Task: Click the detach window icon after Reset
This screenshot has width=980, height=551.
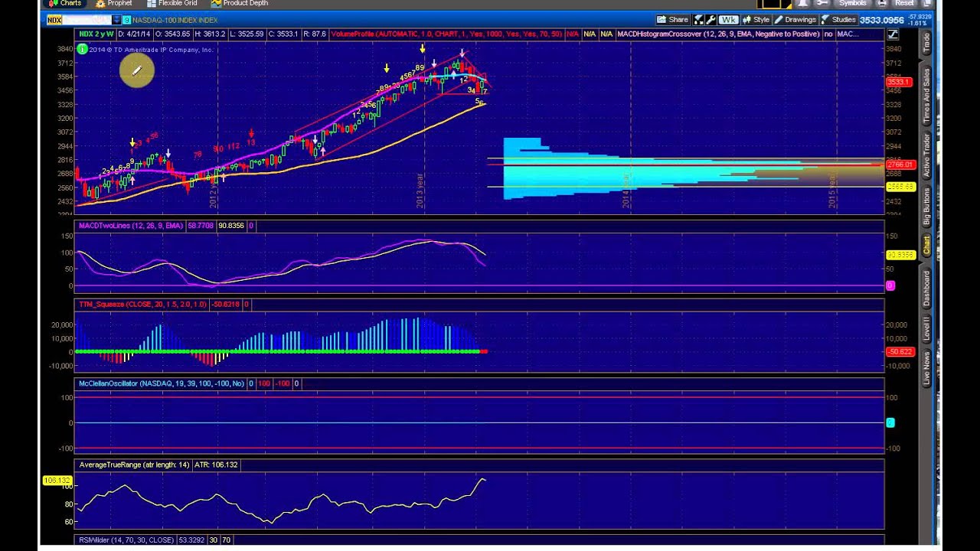Action: pos(928,3)
